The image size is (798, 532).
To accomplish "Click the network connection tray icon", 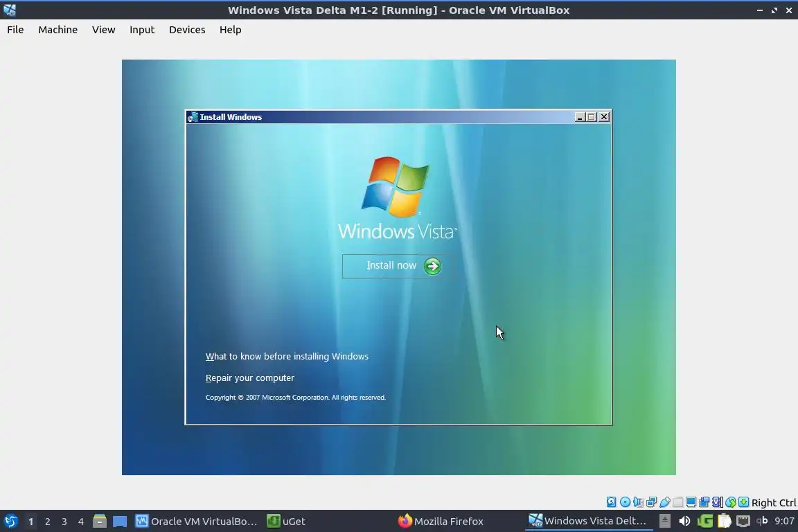I will point(743,521).
